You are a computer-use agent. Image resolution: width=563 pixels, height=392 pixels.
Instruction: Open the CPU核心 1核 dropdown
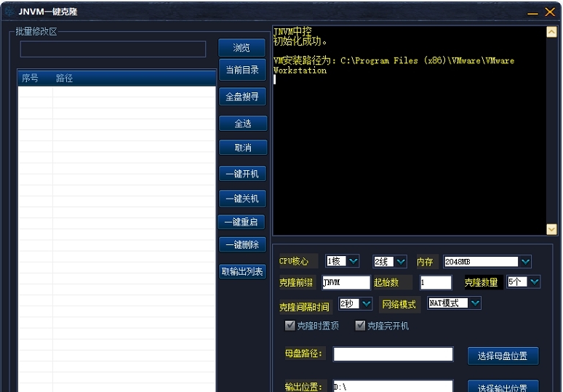354,261
